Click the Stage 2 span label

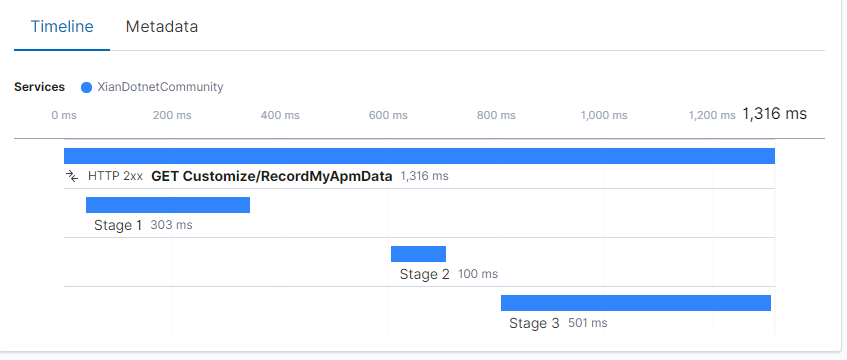425,274
